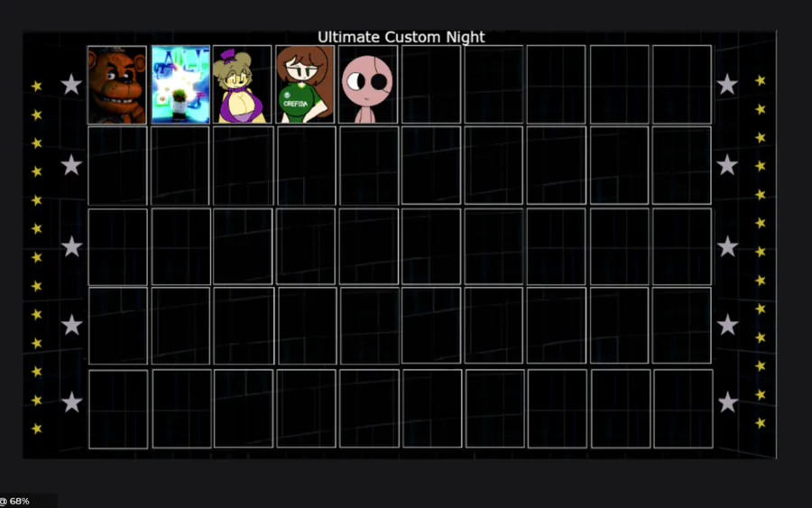Select the empty slot right of pink character
The image size is (812, 508).
431,85
